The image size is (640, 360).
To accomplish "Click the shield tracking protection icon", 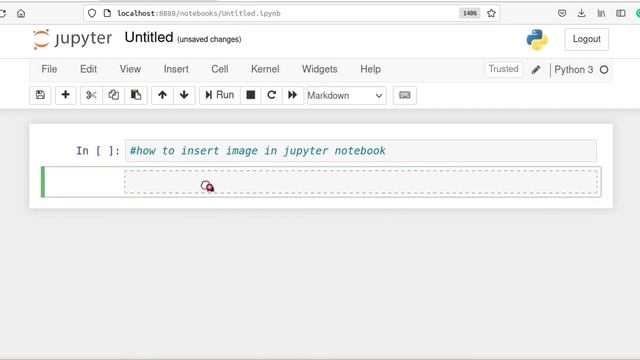I will pos(92,13).
